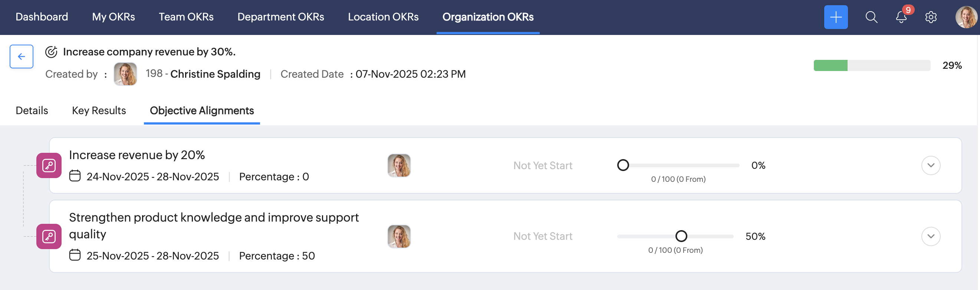Image resolution: width=980 pixels, height=290 pixels.
Task: Open Team OKRs navigation item
Action: coord(186,17)
